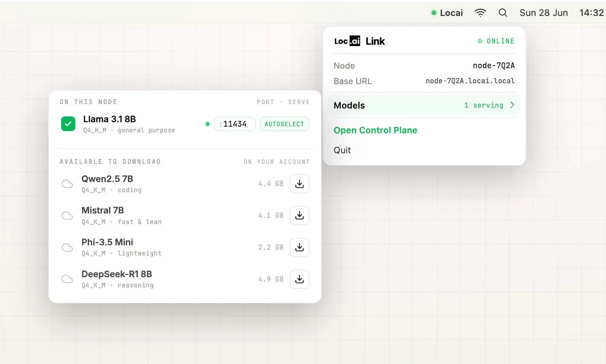This screenshot has width=606, height=364.
Task: Click the Mistral 7B model name
Action: pyautogui.click(x=103, y=210)
